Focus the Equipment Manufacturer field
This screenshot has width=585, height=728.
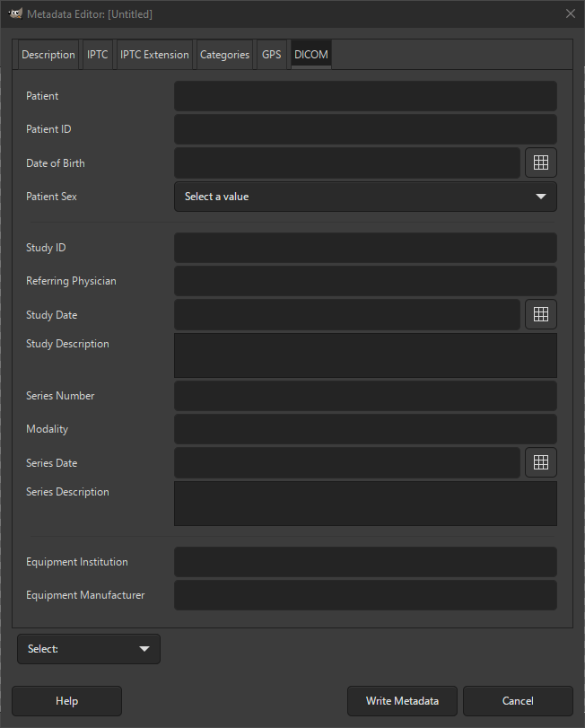click(365, 595)
